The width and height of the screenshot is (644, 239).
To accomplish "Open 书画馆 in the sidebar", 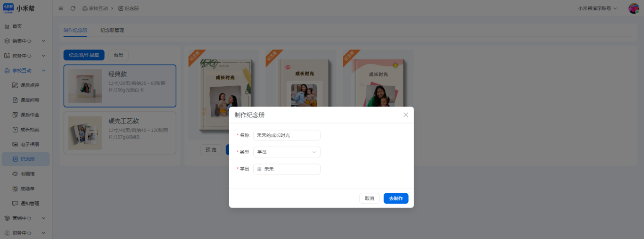I will [x=27, y=174].
